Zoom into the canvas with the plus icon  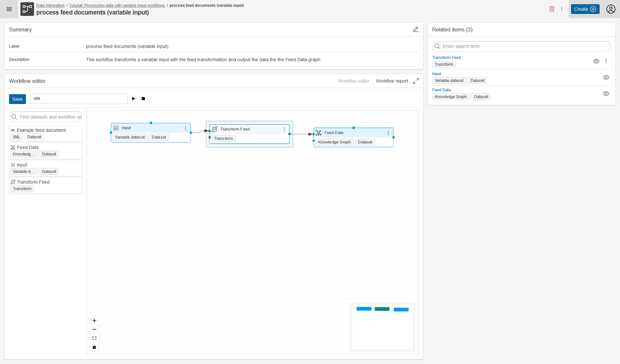(94, 321)
